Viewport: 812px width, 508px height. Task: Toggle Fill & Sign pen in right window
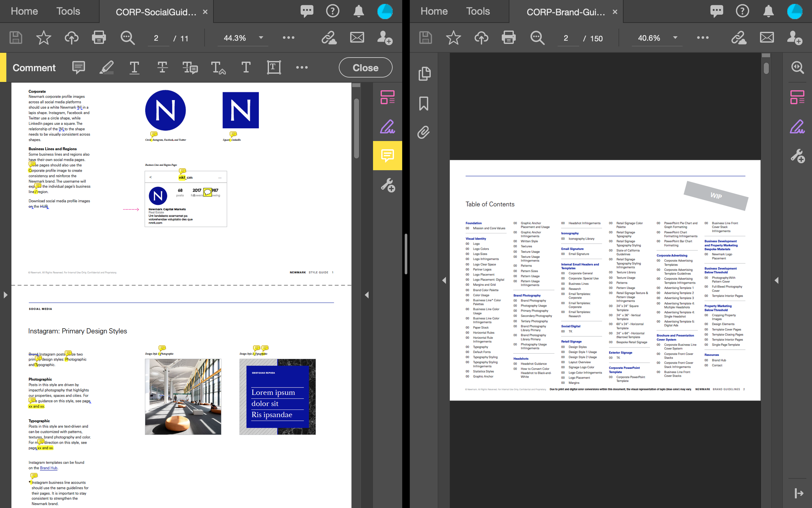(797, 127)
